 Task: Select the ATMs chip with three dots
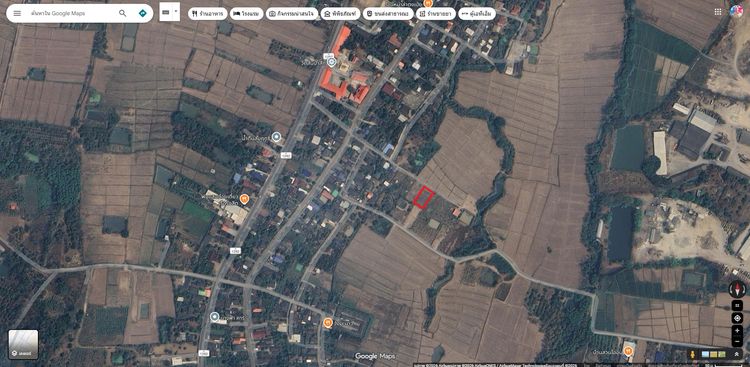click(x=477, y=14)
